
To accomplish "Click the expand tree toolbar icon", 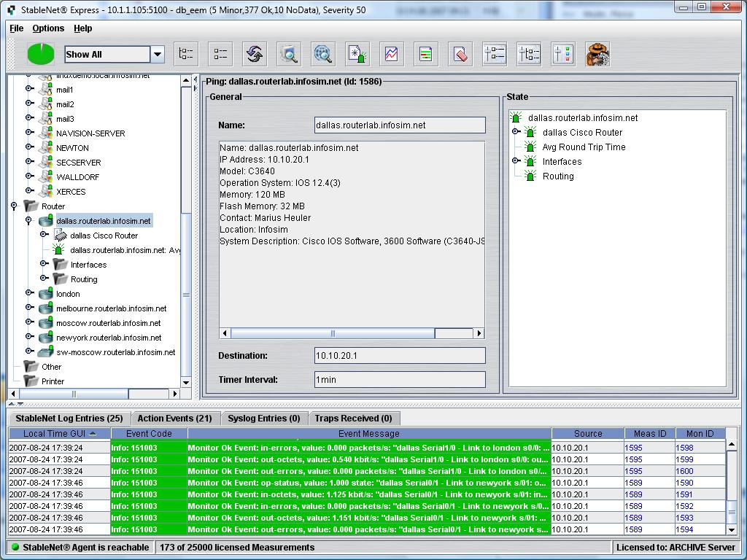I will click(186, 54).
